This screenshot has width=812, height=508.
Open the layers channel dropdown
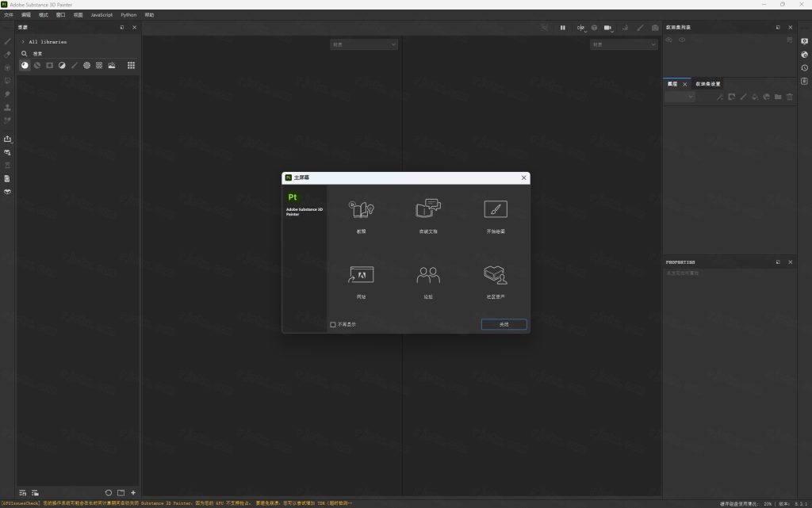[x=680, y=97]
